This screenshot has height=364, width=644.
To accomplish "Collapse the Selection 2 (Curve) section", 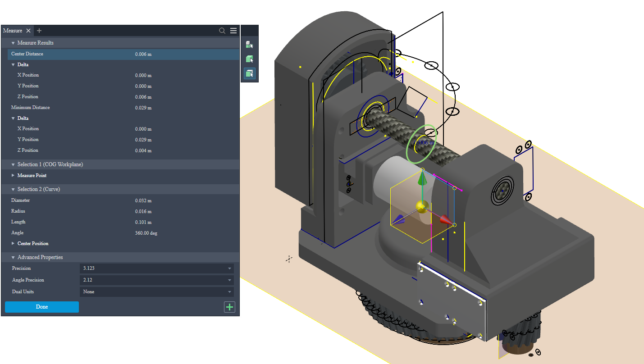I will pos(13,190).
